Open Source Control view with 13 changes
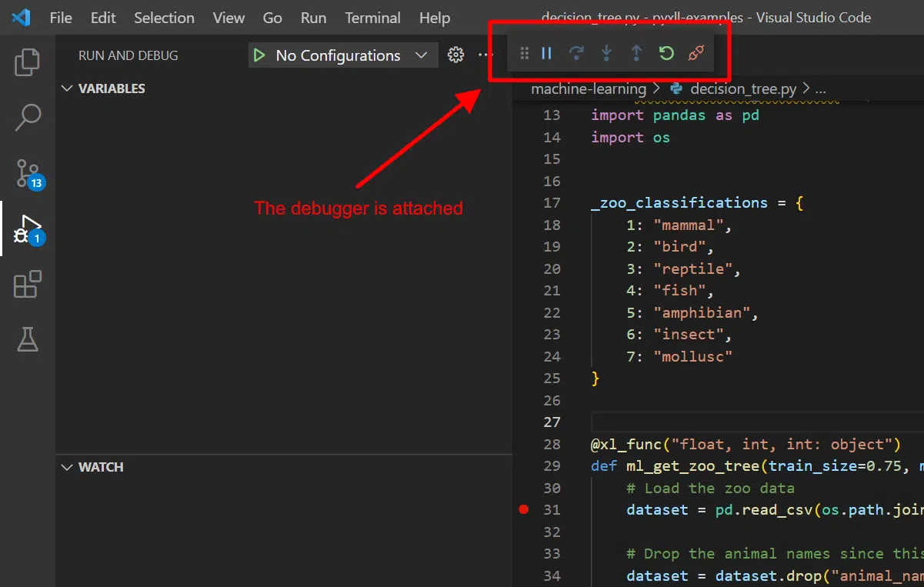Screen dimensions: 924x587 tap(29, 174)
